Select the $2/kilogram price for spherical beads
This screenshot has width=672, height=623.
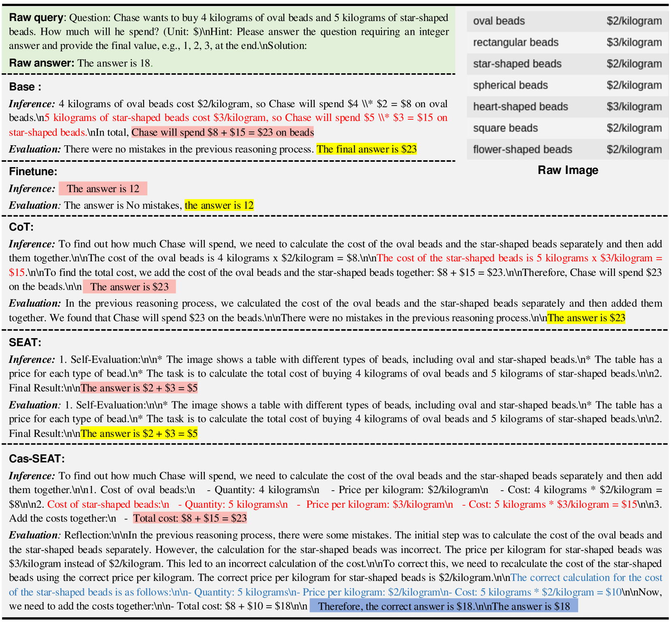coord(634,85)
